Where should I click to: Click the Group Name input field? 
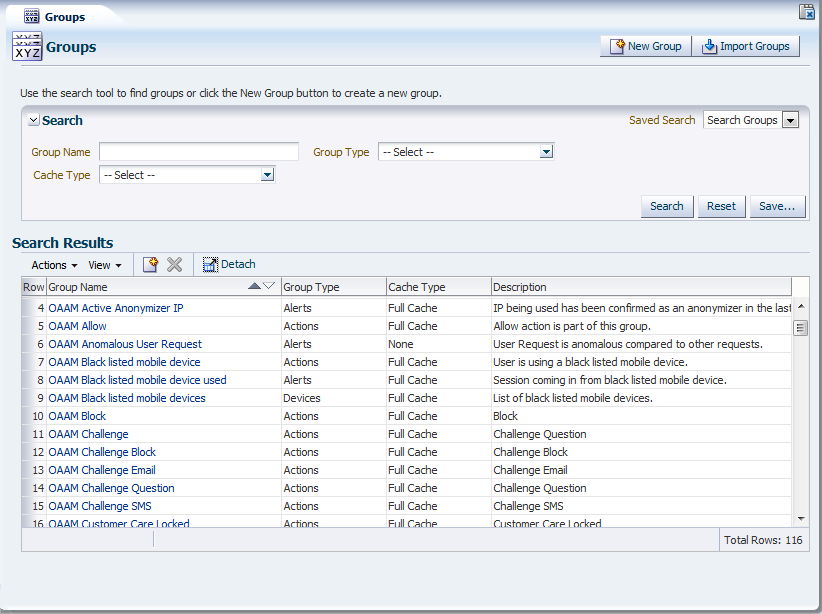pos(199,152)
